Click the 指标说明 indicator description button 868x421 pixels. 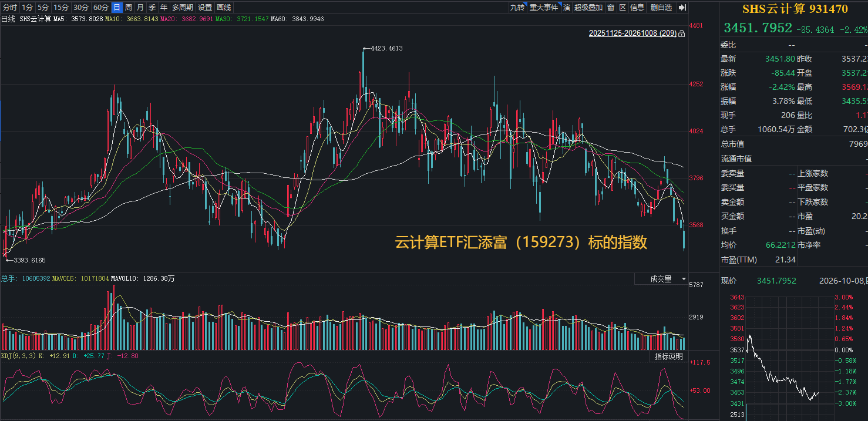click(669, 356)
